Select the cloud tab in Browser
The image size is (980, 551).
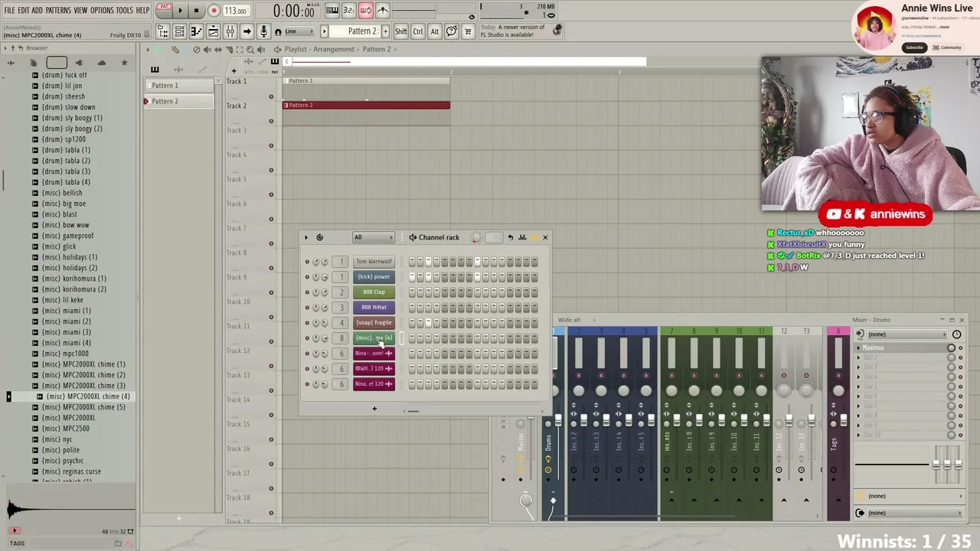click(x=102, y=63)
